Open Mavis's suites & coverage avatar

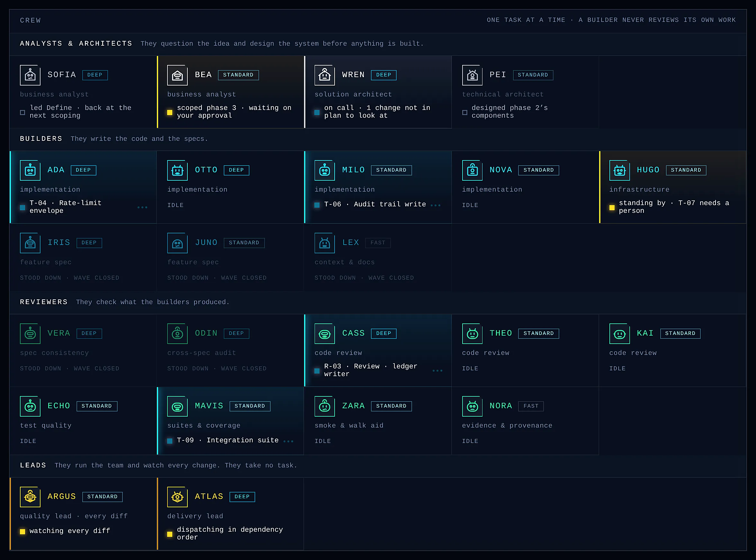177,406
